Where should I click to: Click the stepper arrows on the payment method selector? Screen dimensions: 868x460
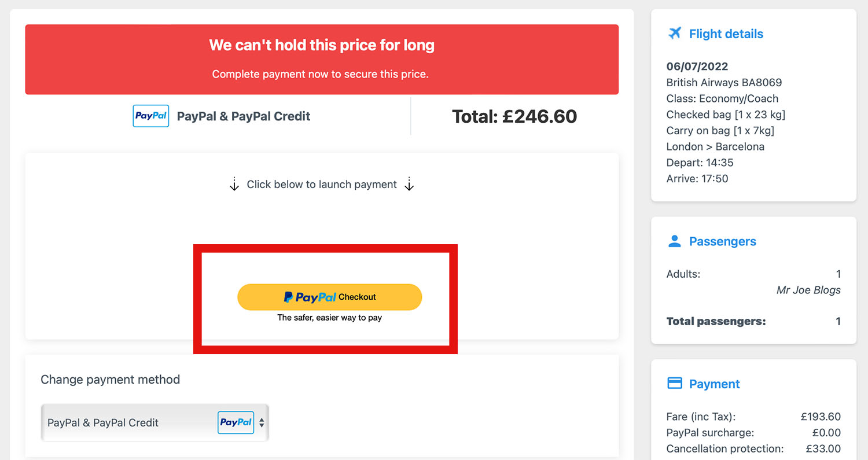coord(262,422)
